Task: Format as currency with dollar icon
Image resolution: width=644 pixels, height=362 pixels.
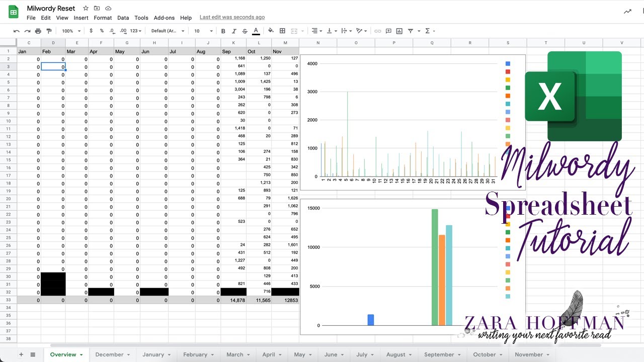Action: (x=91, y=31)
